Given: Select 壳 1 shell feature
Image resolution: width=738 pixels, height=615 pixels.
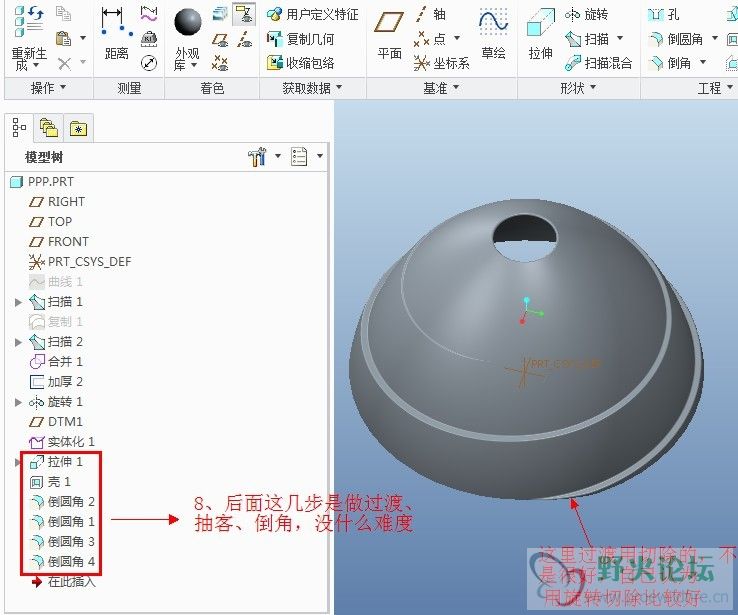Looking at the screenshot, I should (x=50, y=482).
